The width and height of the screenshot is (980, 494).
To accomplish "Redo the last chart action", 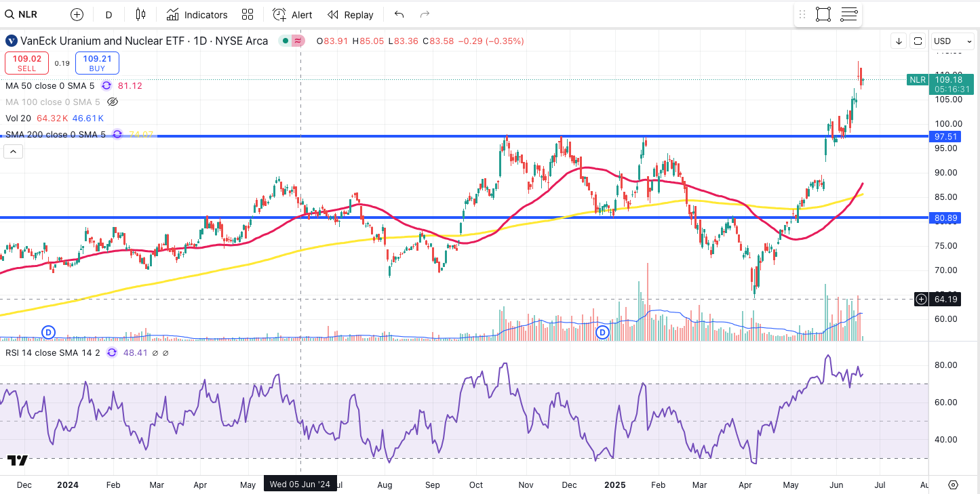I will pyautogui.click(x=425, y=14).
